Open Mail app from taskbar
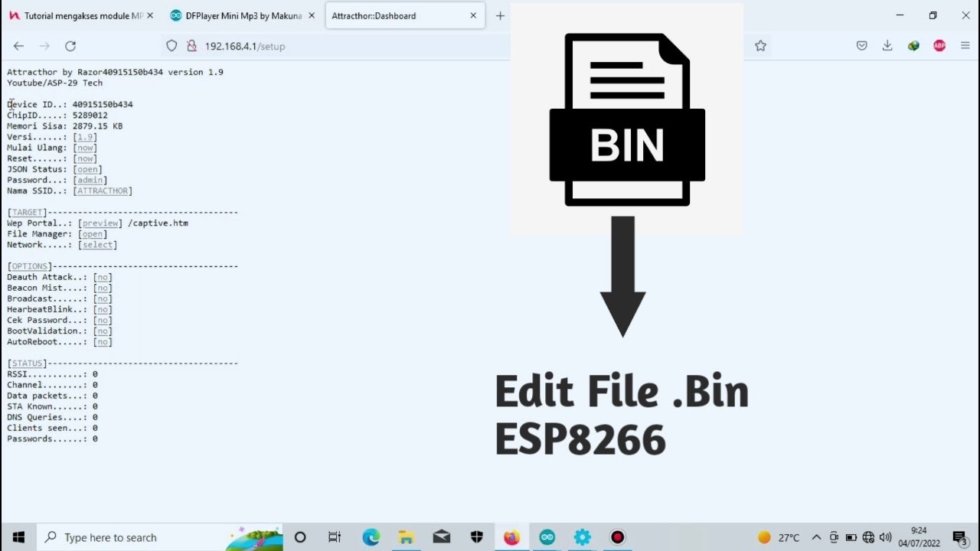 441,537
